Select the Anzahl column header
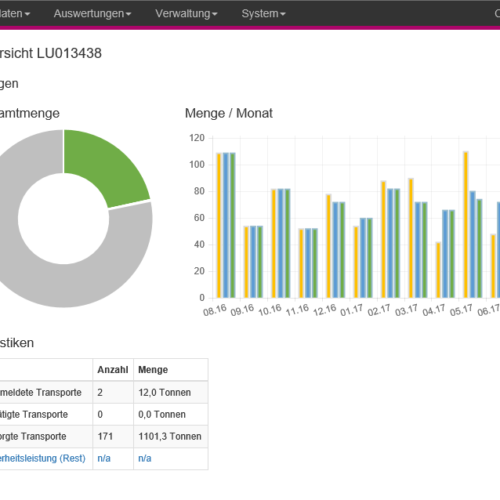500x500 pixels. coord(113,370)
